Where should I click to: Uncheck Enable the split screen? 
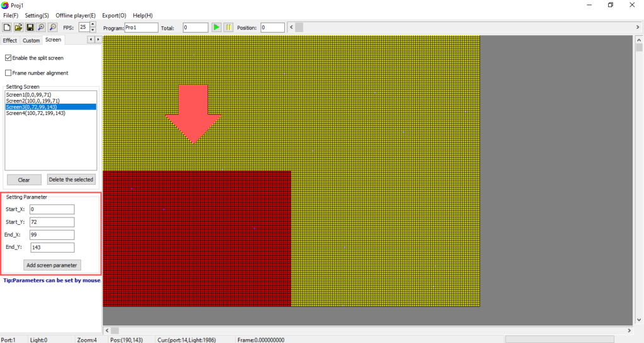coord(8,58)
